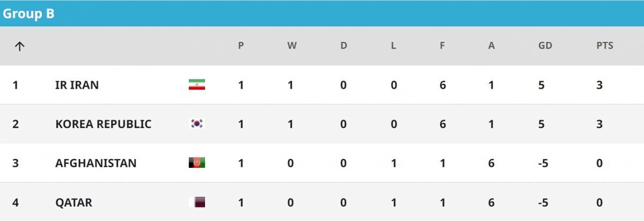The height and width of the screenshot is (221, 644).
Task: Sort by the GD column header
Action: (x=545, y=46)
